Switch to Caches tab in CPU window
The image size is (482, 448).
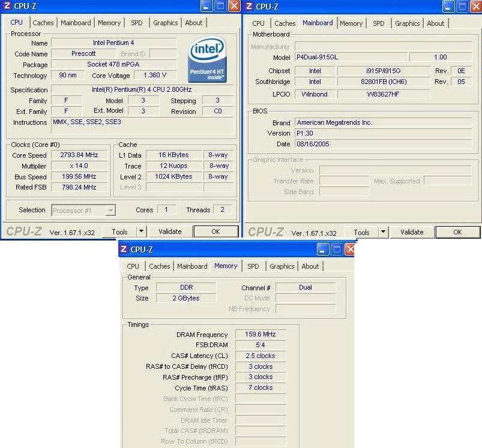pos(43,23)
